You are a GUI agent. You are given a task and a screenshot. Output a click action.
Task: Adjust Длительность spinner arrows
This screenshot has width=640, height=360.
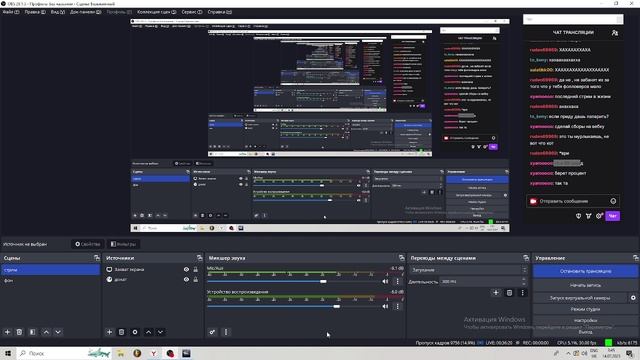coord(524,282)
